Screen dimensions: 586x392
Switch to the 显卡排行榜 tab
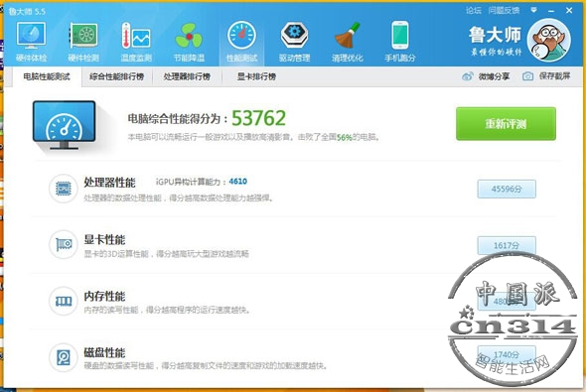(x=256, y=76)
